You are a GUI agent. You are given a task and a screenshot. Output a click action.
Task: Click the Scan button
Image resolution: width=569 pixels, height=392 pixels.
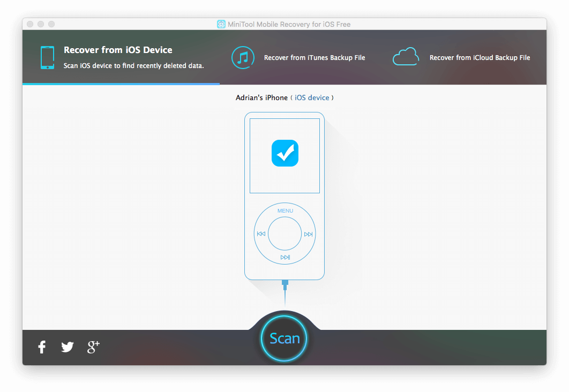[284, 338]
